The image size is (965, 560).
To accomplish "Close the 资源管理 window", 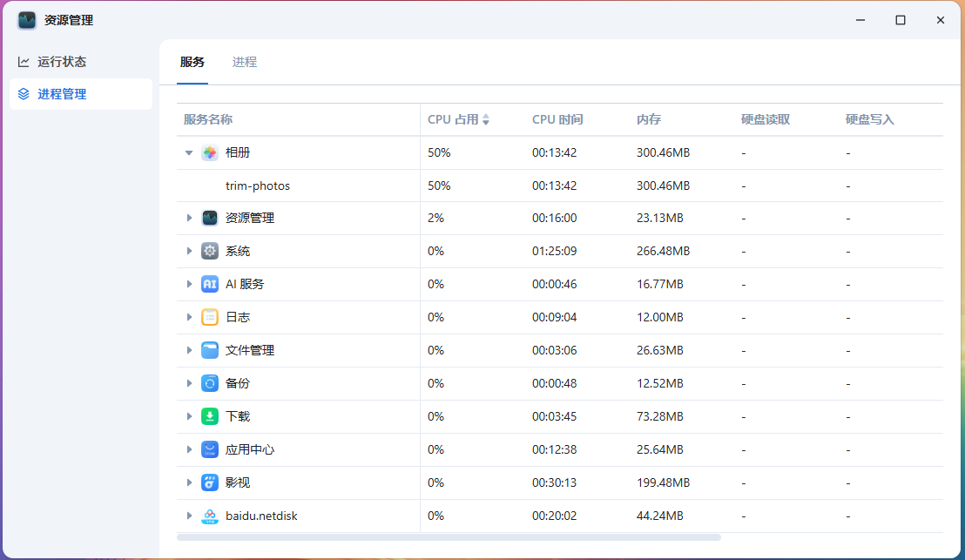I will pyautogui.click(x=941, y=20).
